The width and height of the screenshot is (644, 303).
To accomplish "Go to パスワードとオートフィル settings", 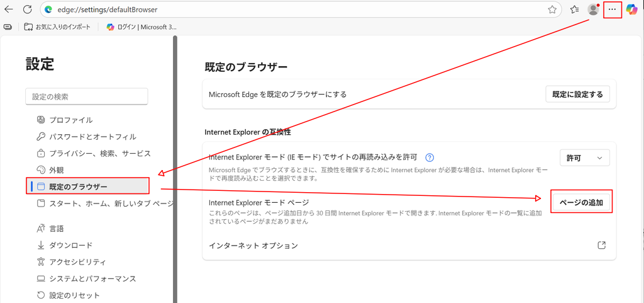I will pos(92,136).
